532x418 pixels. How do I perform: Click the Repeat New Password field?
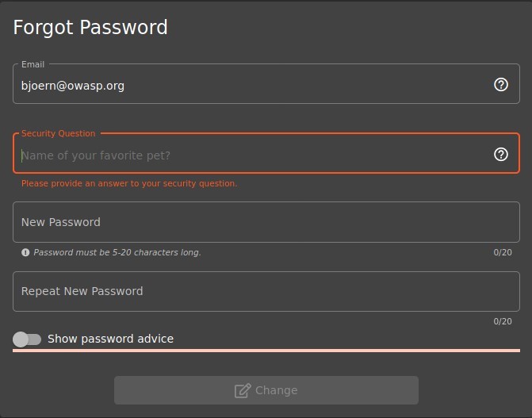[266, 291]
